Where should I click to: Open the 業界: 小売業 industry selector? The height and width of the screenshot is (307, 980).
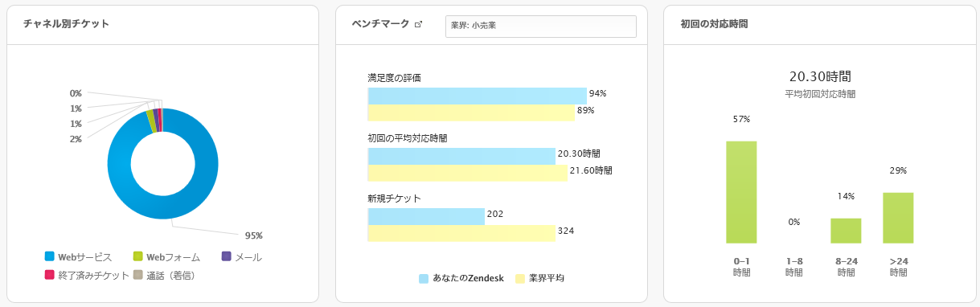540,26
